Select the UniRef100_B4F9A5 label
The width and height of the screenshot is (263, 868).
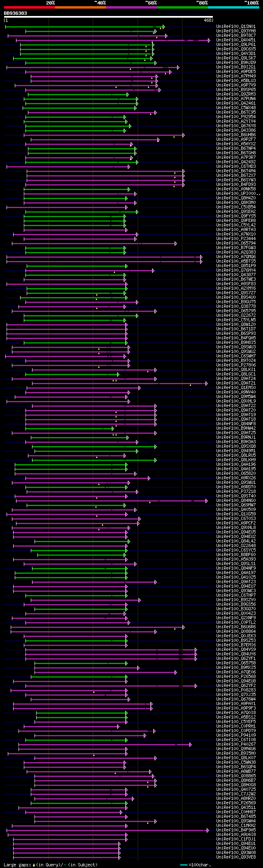tap(236, 830)
